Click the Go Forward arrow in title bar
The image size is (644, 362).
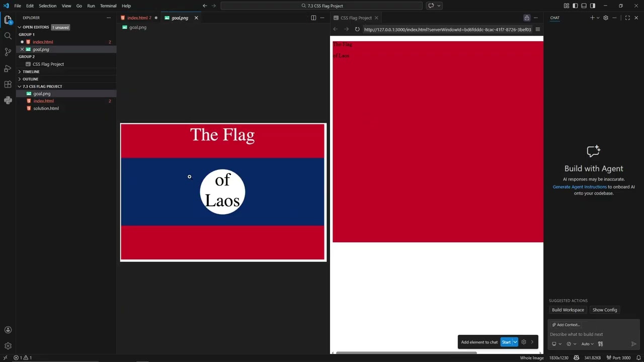(x=214, y=6)
